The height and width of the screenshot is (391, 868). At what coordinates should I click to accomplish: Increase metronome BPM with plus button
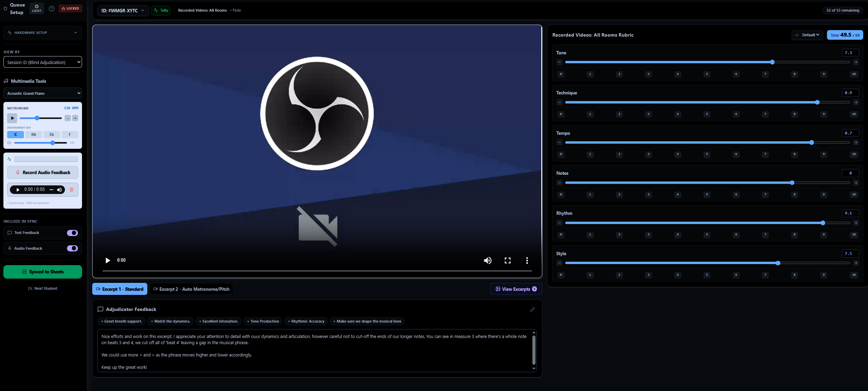75,118
